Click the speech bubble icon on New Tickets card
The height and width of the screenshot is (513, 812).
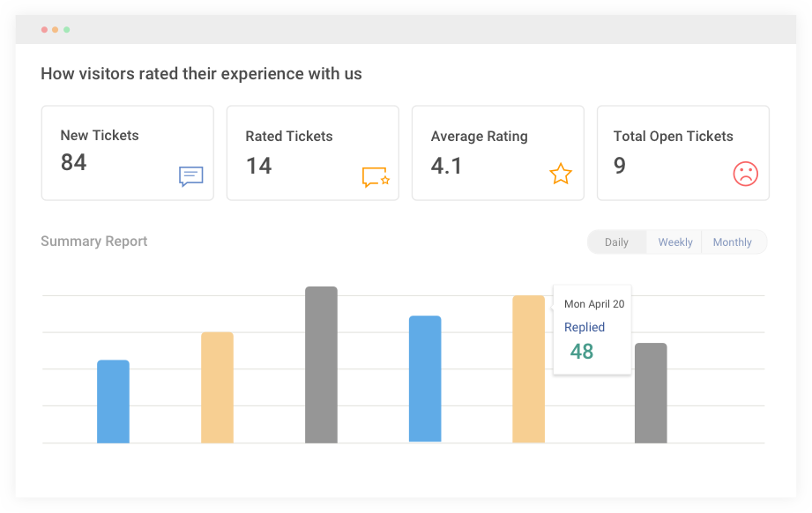pos(190,176)
